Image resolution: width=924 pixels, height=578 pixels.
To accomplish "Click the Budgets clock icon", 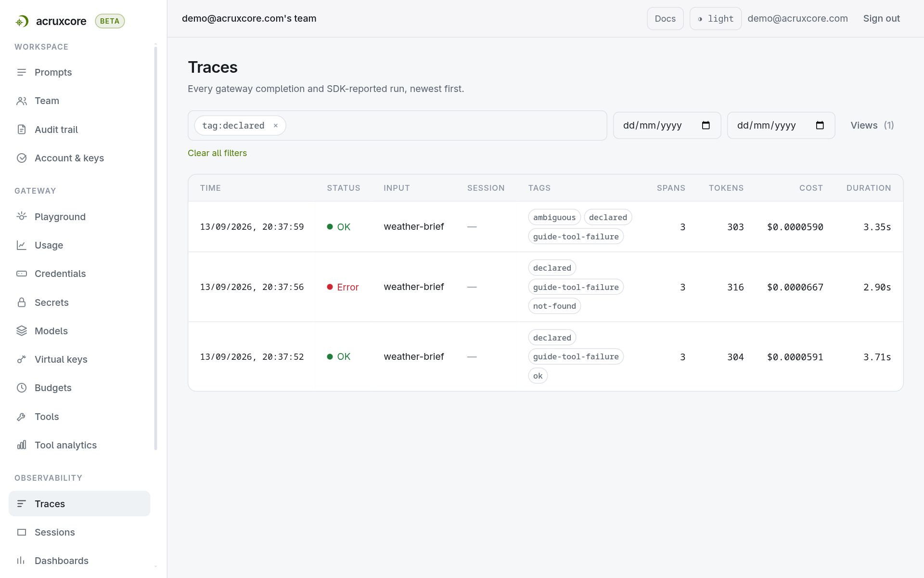I will tap(22, 388).
